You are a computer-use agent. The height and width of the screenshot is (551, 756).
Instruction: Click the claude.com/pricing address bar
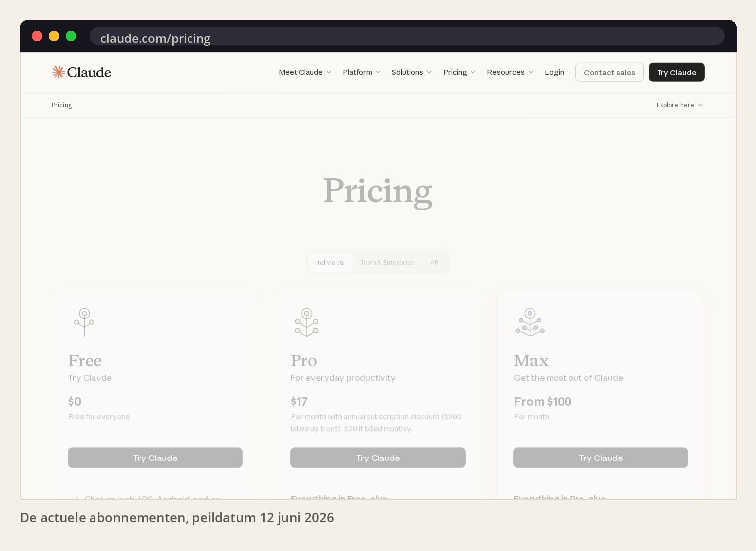pyautogui.click(x=407, y=36)
